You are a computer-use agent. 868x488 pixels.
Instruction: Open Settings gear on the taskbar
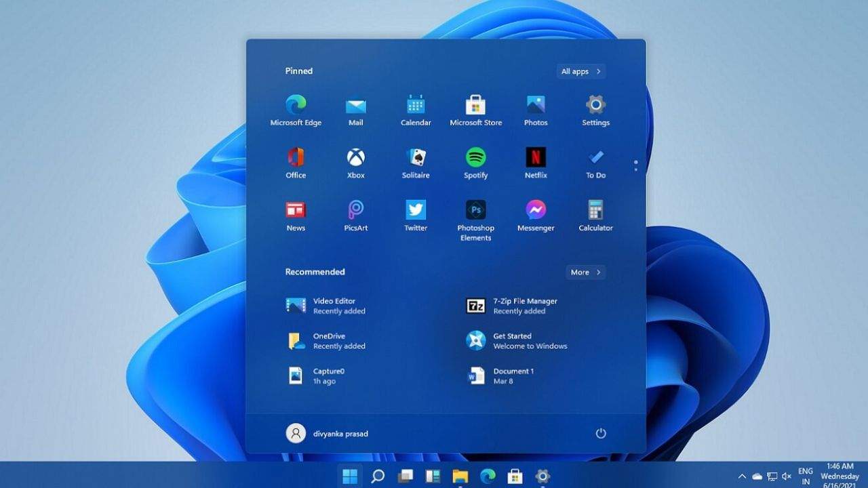[x=542, y=476]
